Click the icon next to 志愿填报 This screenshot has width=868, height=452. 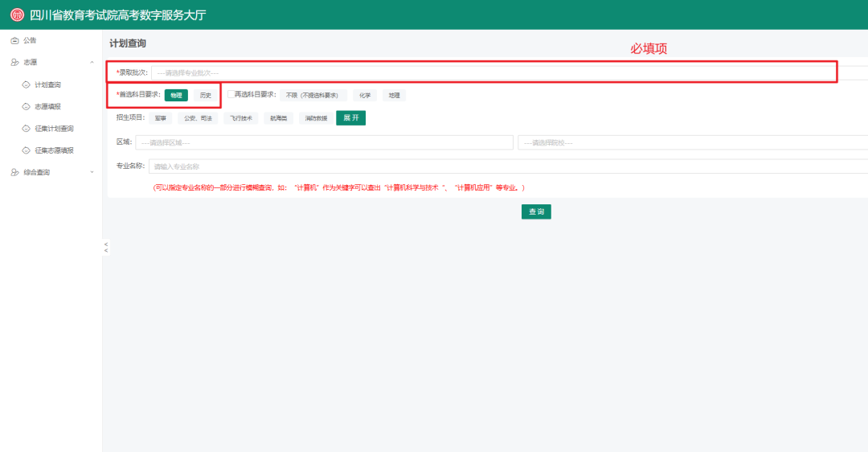(26, 106)
